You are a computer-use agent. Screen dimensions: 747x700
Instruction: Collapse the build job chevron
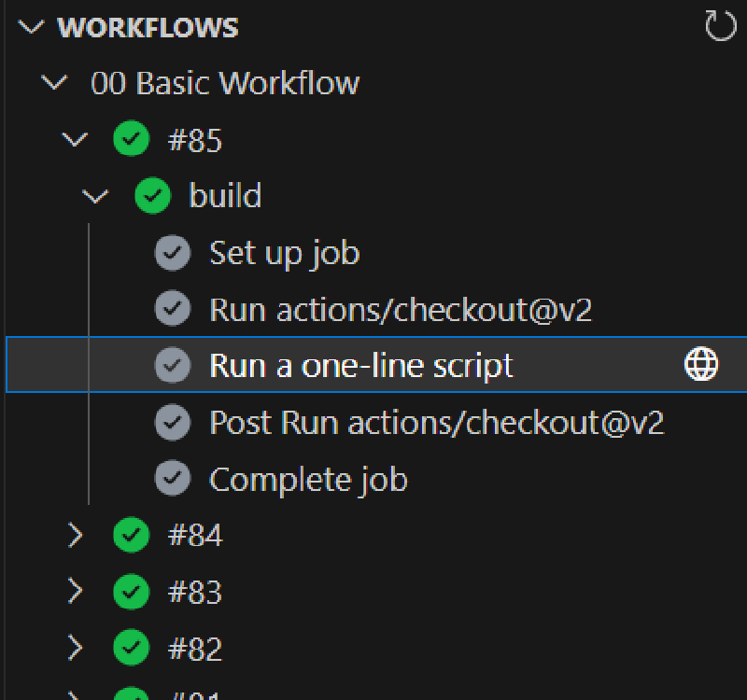click(x=94, y=196)
